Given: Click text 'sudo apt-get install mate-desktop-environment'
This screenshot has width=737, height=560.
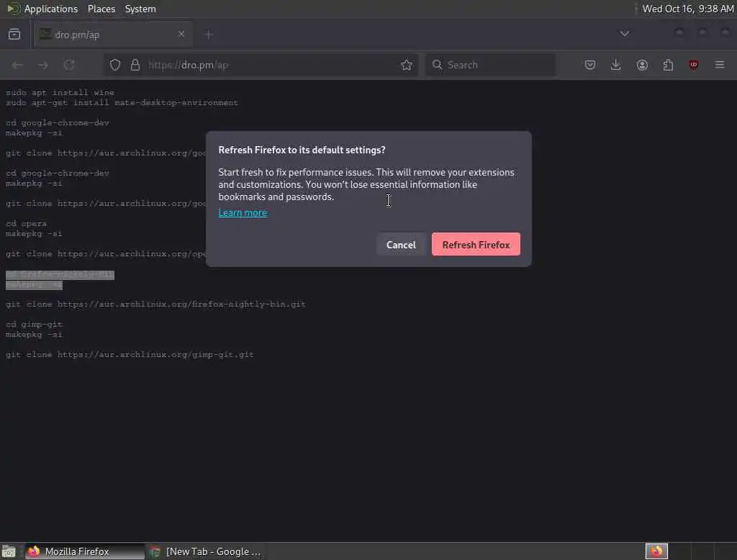Looking at the screenshot, I should [x=122, y=102].
